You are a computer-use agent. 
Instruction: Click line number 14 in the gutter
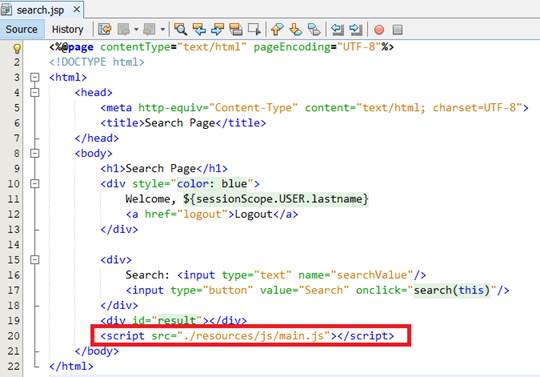pyautogui.click(x=14, y=244)
